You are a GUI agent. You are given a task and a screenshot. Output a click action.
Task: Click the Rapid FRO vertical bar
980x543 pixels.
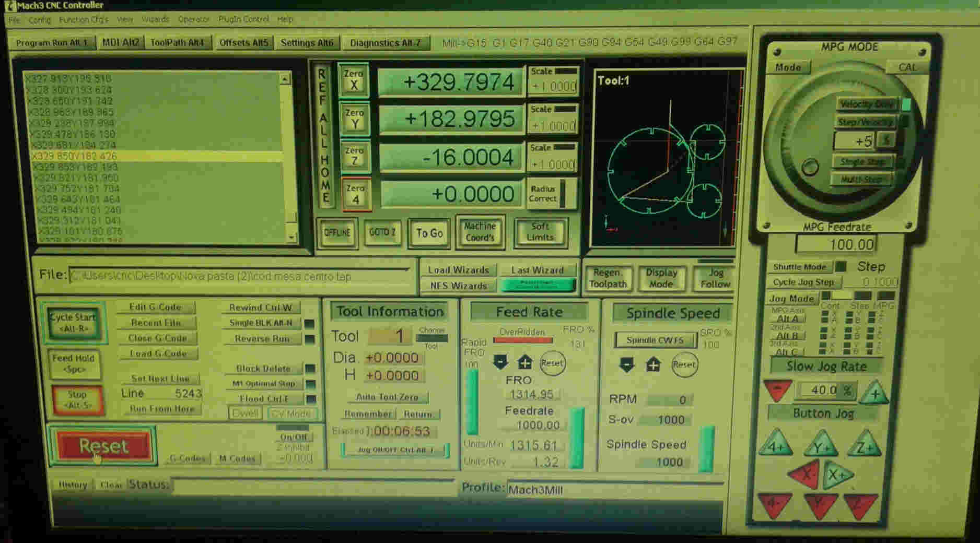click(x=472, y=402)
